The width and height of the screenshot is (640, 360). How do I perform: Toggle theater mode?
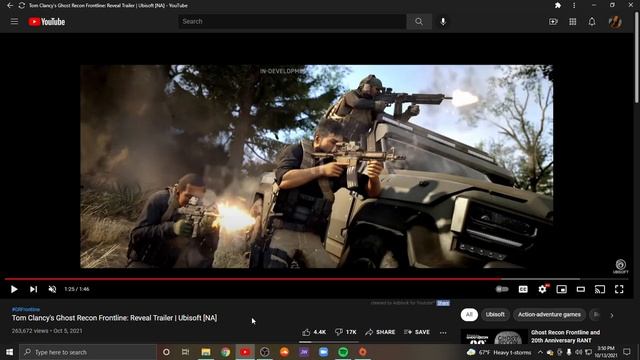[581, 289]
